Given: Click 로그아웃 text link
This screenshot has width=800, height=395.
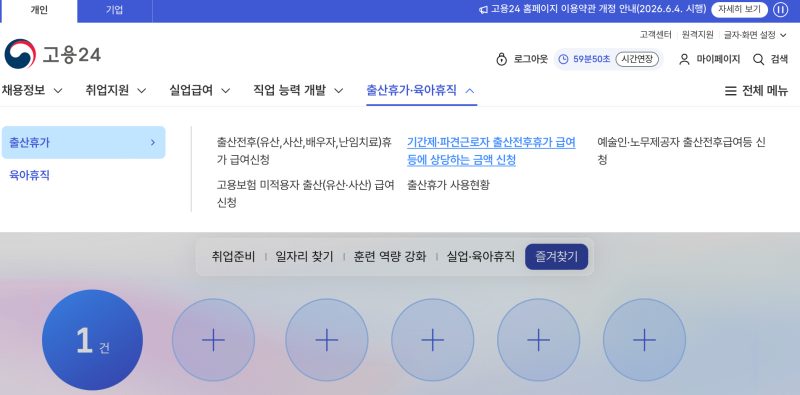Looking at the screenshot, I should pyautogui.click(x=531, y=59).
